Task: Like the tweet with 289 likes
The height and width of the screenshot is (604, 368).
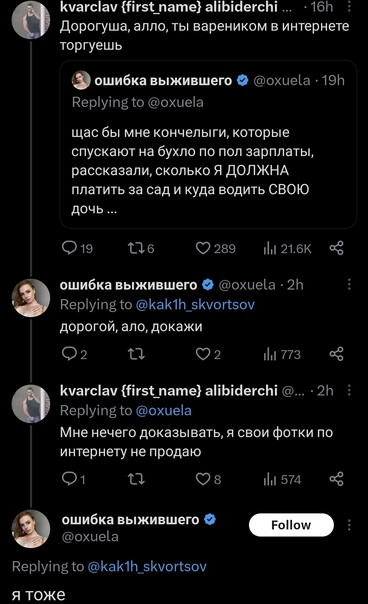Action: pos(215,248)
